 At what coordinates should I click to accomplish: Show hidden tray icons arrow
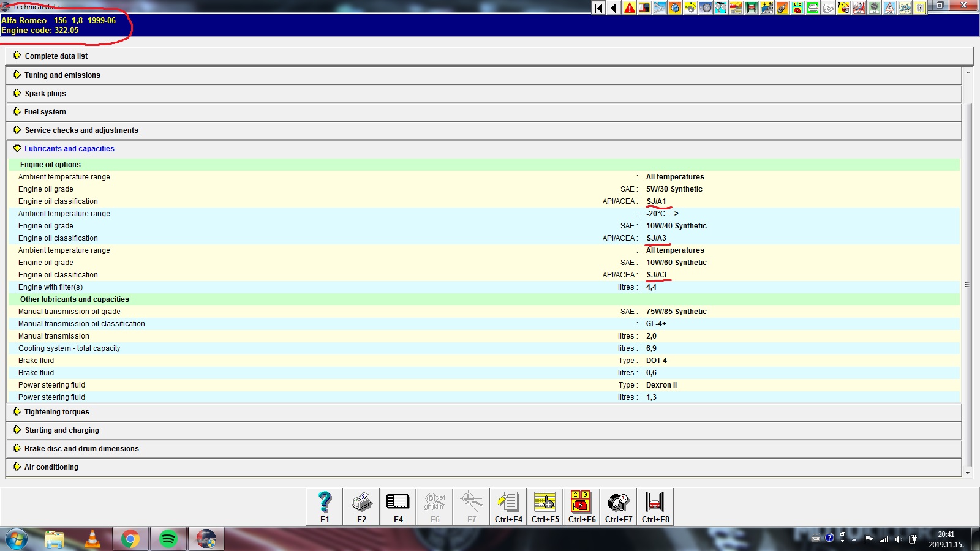coord(854,539)
